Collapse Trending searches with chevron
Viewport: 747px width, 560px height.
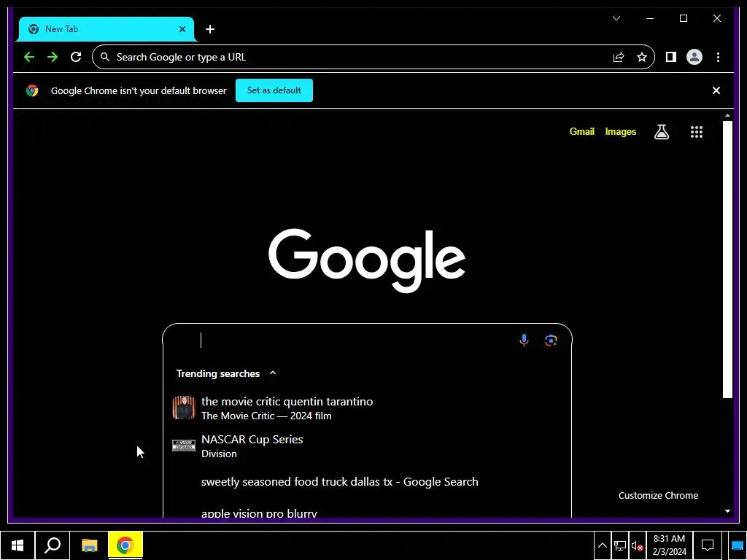coord(273,373)
